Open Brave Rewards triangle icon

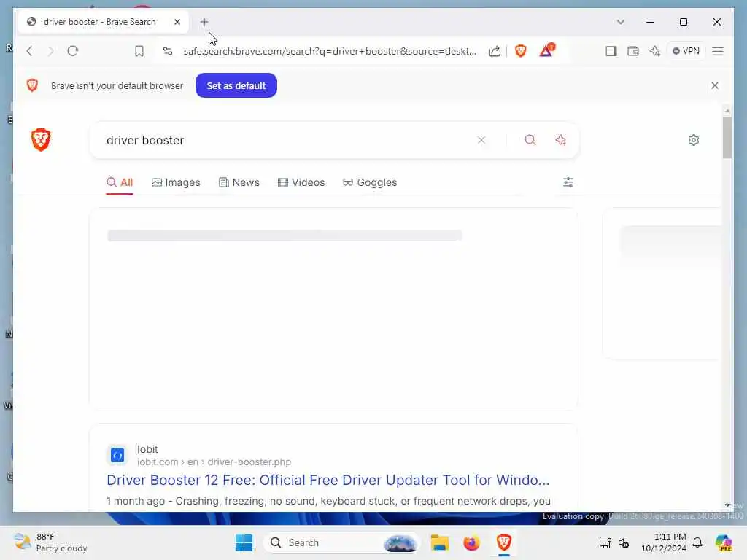click(547, 50)
